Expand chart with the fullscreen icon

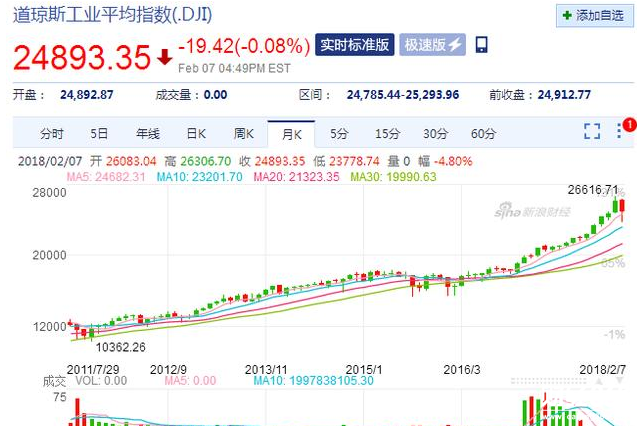tap(592, 131)
